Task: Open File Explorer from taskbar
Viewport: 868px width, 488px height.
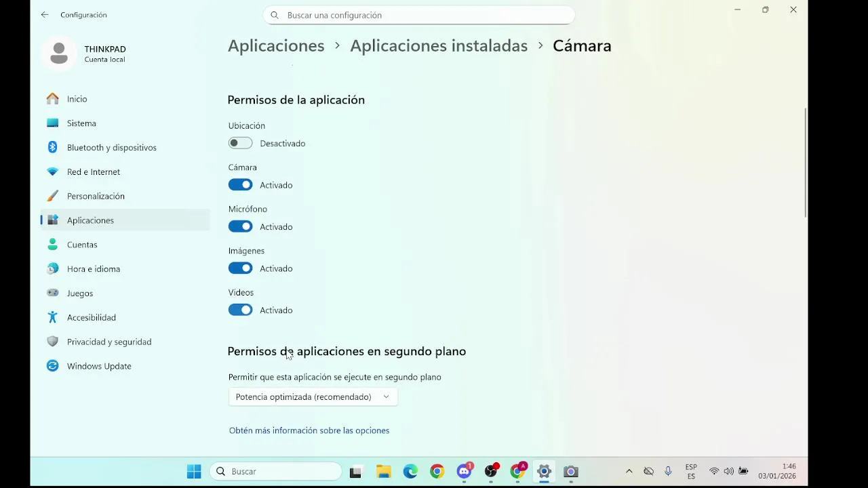Action: tap(384, 472)
